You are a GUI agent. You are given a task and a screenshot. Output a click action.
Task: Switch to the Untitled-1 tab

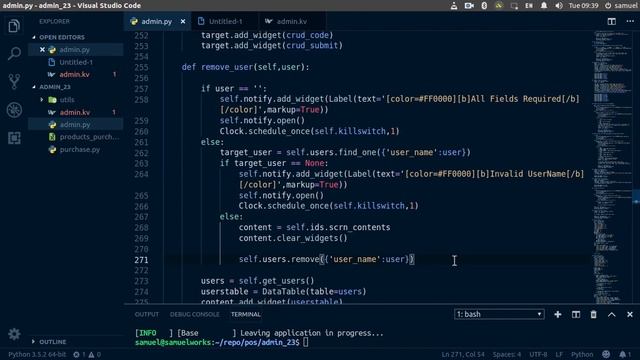[225, 21]
